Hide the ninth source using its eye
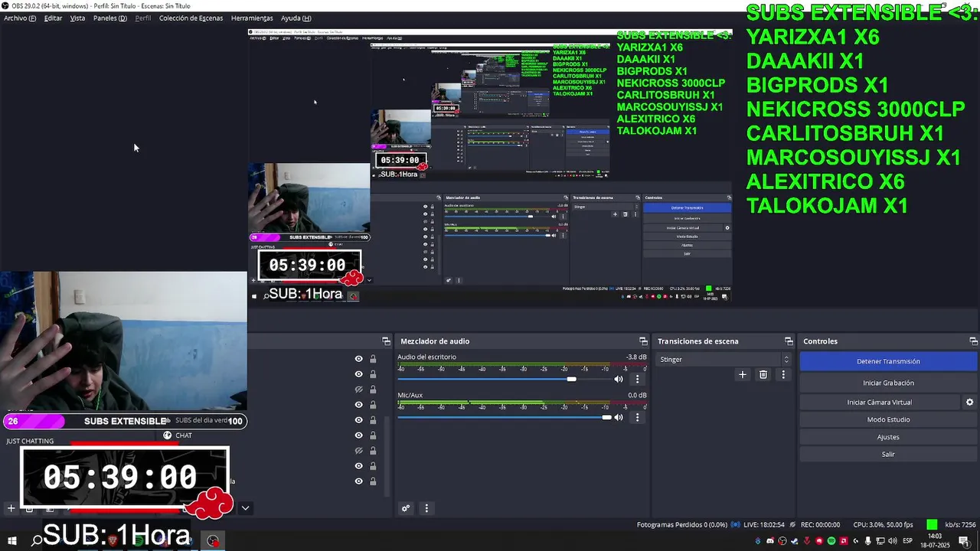The height and width of the screenshot is (551, 980). (358, 481)
